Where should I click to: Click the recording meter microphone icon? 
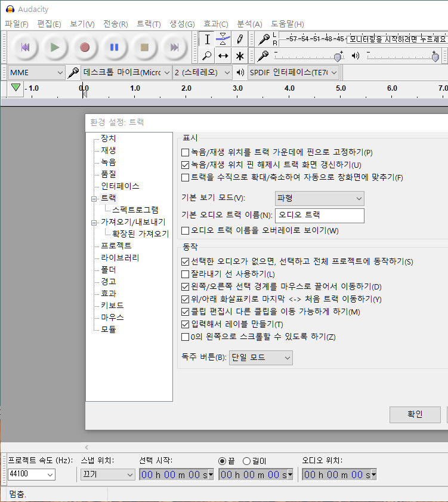coord(264,39)
